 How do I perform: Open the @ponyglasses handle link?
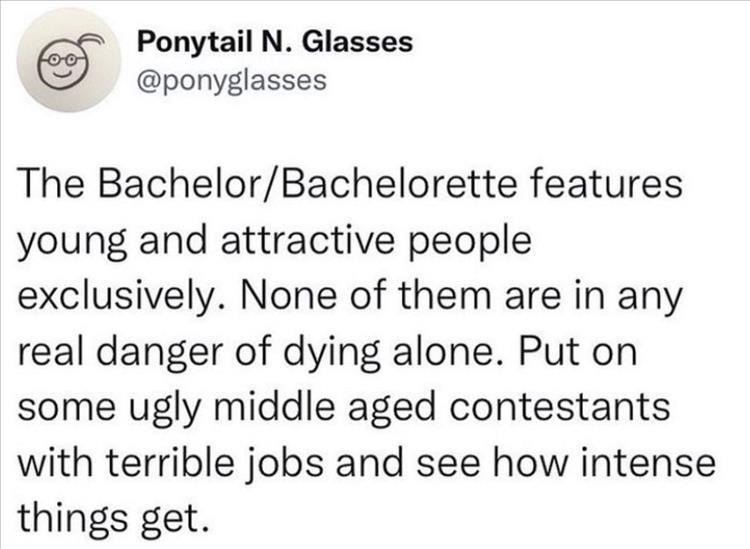click(x=231, y=79)
